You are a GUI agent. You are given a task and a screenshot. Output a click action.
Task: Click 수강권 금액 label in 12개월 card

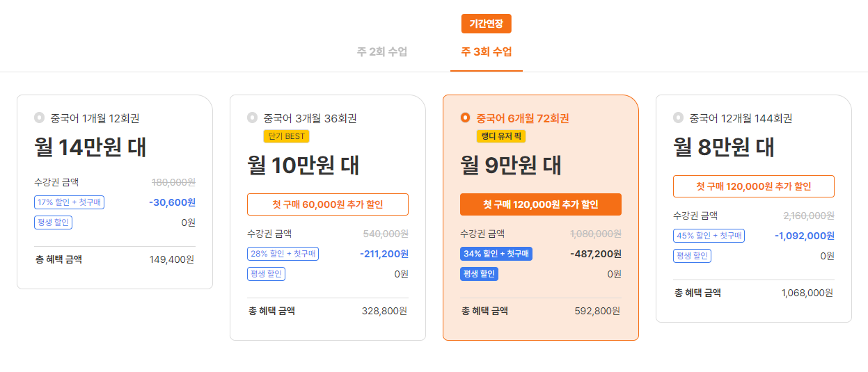coord(695,216)
